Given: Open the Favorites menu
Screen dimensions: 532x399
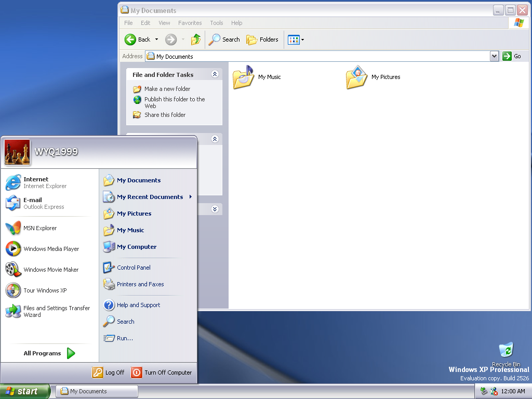Looking at the screenshot, I should pyautogui.click(x=190, y=23).
